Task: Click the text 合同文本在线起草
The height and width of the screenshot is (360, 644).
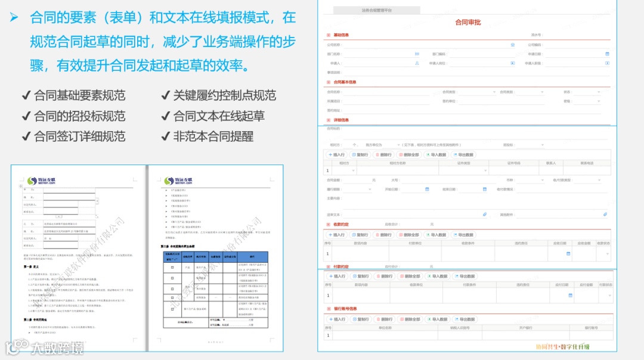Action: (x=218, y=116)
